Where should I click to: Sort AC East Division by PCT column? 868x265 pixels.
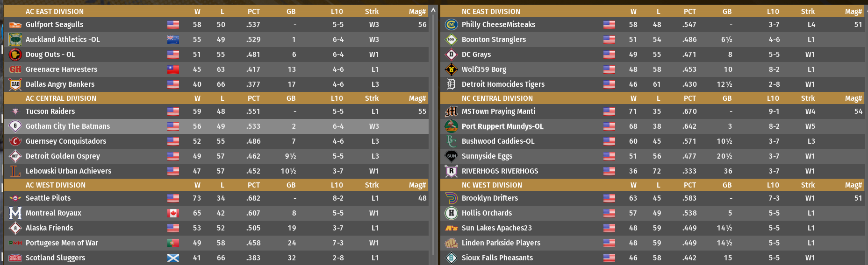click(253, 12)
